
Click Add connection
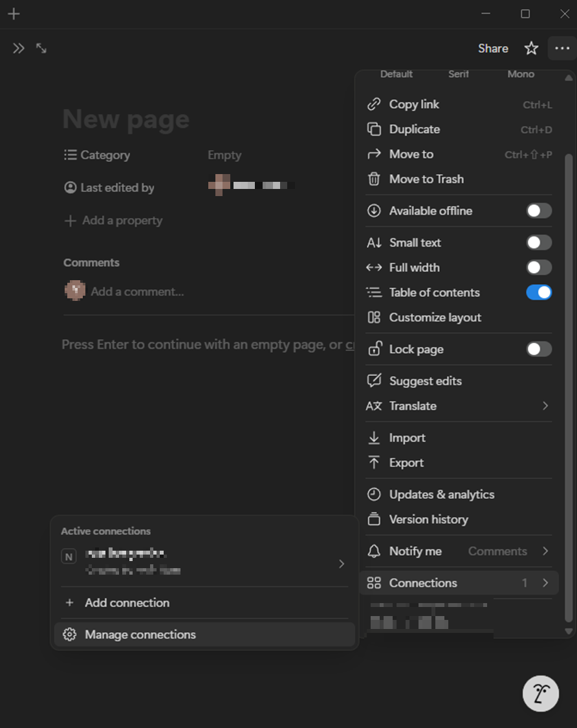click(127, 602)
